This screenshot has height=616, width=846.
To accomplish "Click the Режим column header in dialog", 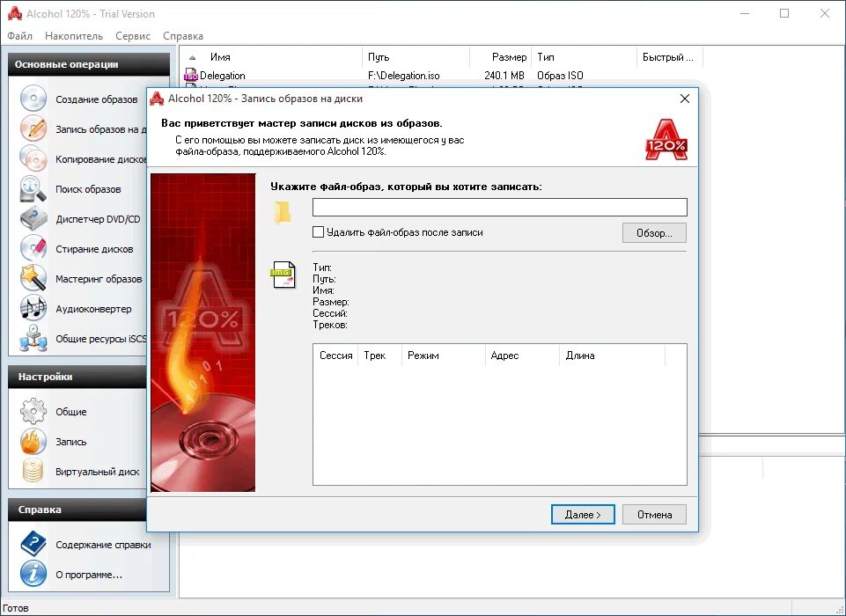I will (443, 356).
